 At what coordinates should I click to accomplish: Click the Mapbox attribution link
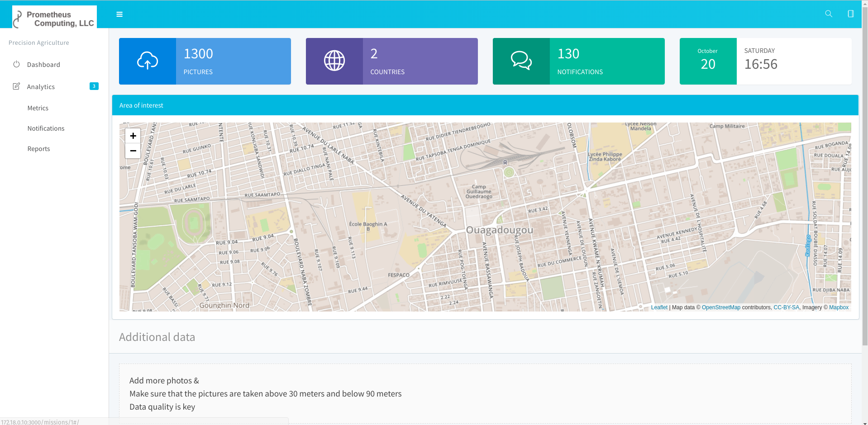coord(839,307)
